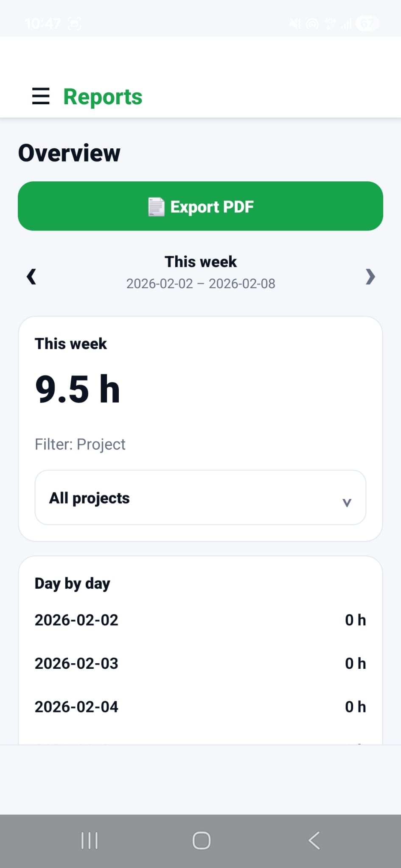Tap the chevron on the project filter
This screenshot has height=868, width=401.
click(x=347, y=503)
